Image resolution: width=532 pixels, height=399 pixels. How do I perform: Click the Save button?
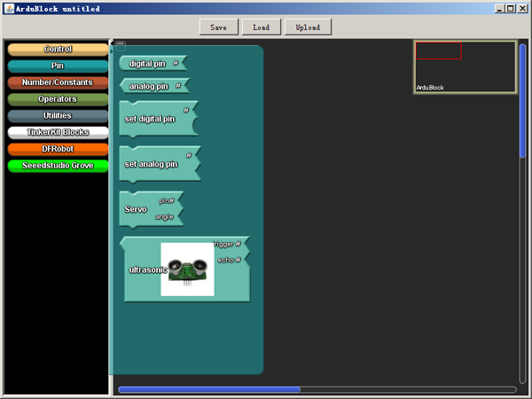click(219, 27)
